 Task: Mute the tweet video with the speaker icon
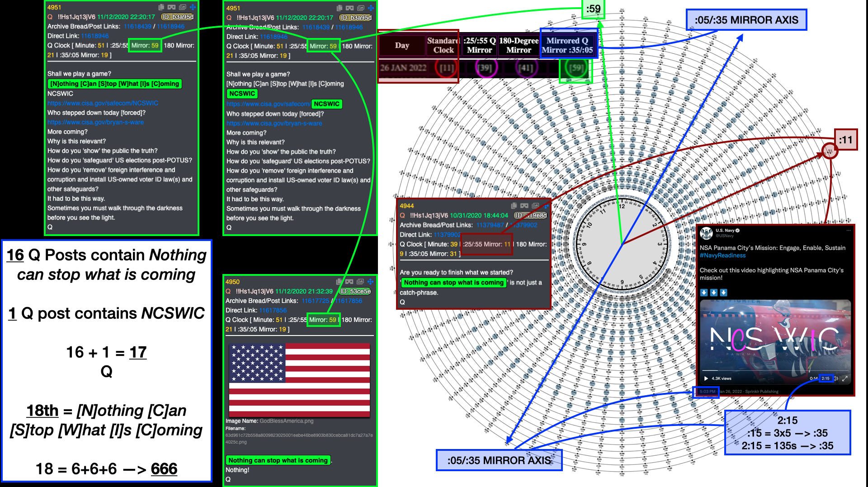pyautogui.click(x=836, y=378)
